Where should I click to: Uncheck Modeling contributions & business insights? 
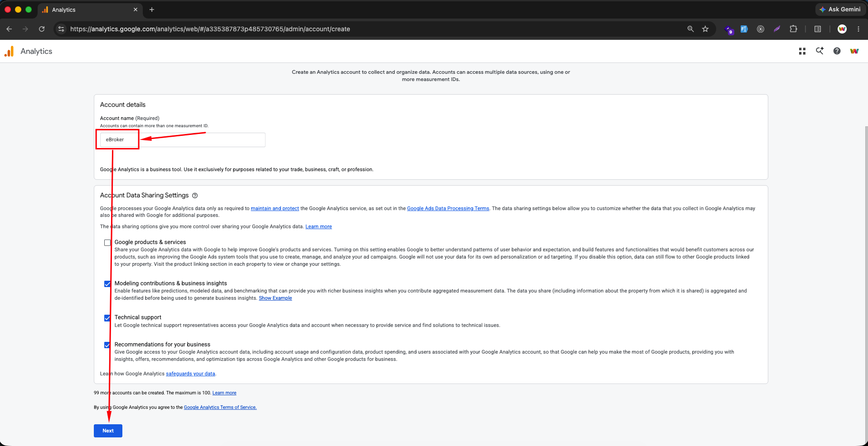[107, 284]
